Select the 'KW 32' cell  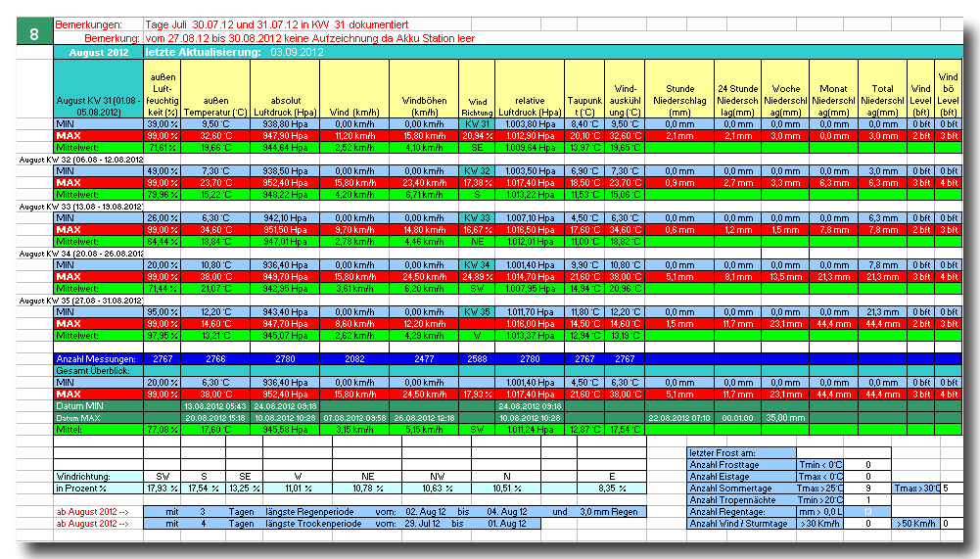(477, 170)
